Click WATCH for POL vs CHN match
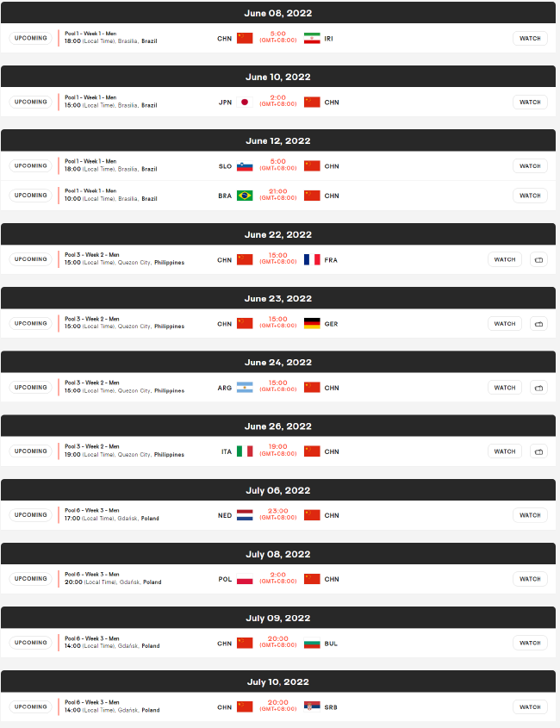 point(530,579)
